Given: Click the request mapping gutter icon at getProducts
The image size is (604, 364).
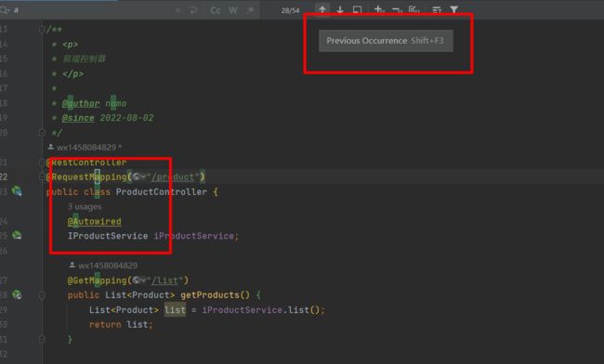Looking at the screenshot, I should point(17,294).
